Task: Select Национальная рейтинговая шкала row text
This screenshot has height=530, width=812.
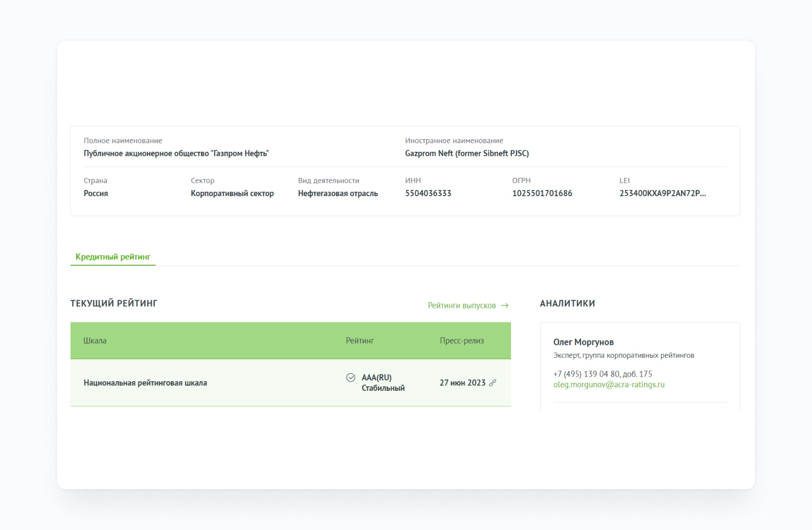Action: [145, 383]
